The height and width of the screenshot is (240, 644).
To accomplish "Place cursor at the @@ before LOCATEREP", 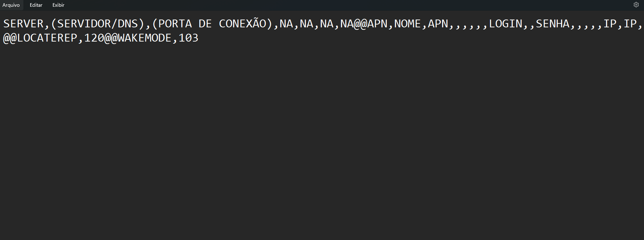I will pos(10,38).
